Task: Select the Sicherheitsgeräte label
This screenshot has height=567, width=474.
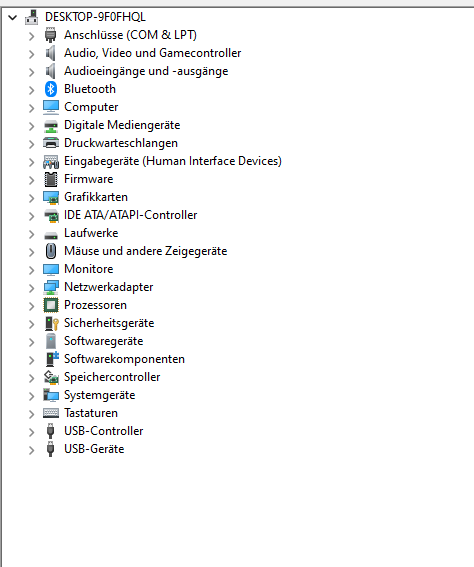Action: pyautogui.click(x=109, y=323)
